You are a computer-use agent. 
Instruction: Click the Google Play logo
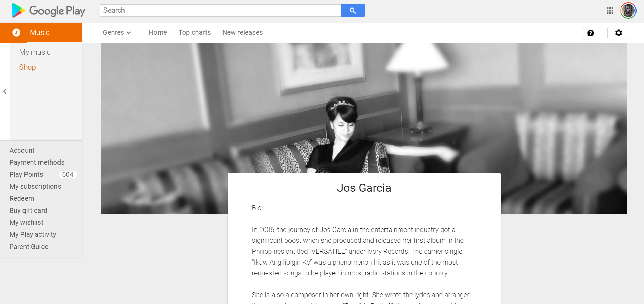tap(48, 11)
